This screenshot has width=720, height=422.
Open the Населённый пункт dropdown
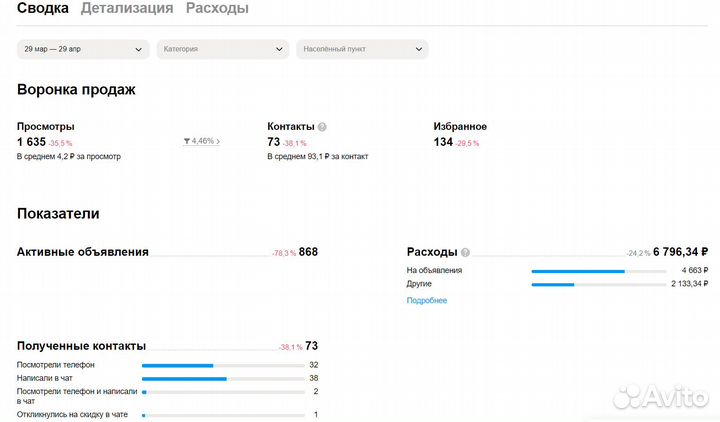(362, 49)
